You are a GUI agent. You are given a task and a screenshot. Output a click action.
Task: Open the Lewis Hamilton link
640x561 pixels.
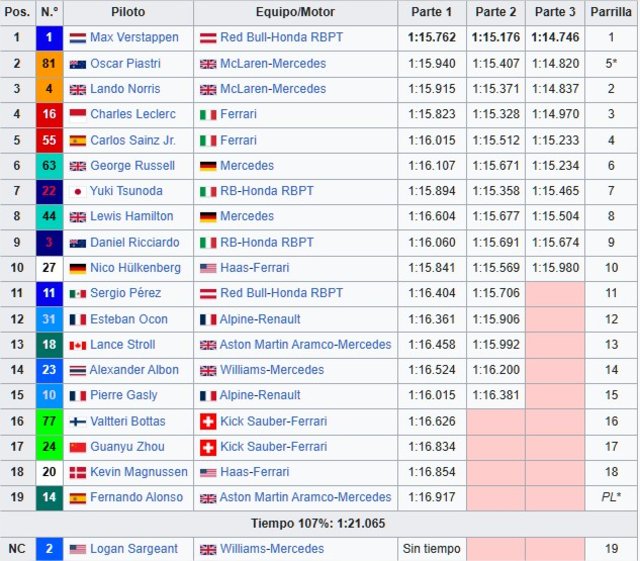tap(131, 216)
